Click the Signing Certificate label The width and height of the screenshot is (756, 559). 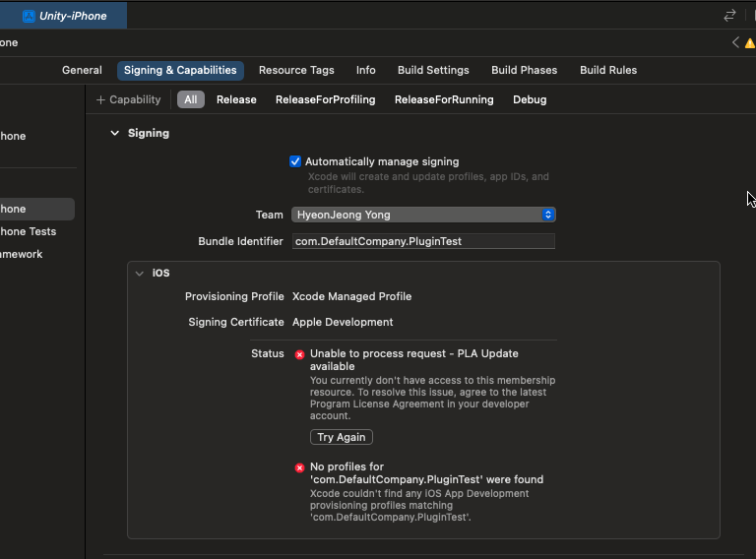236,322
